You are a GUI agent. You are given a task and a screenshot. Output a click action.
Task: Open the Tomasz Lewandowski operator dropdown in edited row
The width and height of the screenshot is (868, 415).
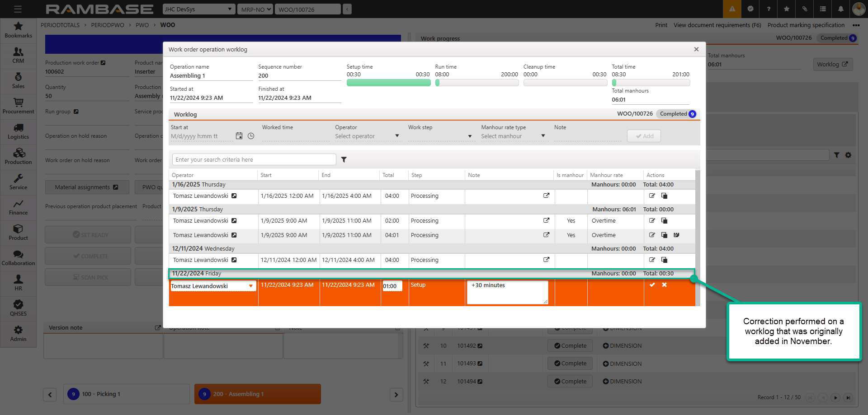(250, 286)
